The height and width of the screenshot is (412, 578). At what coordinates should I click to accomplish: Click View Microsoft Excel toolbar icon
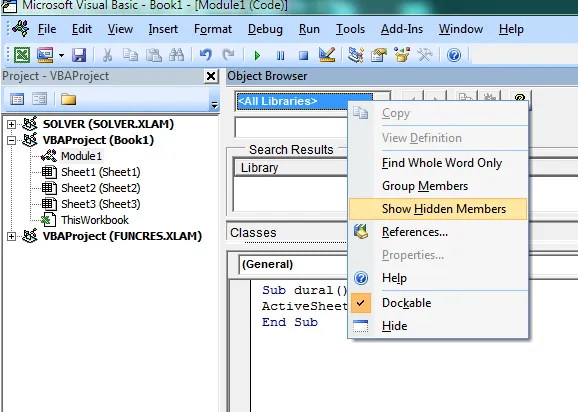(22, 56)
